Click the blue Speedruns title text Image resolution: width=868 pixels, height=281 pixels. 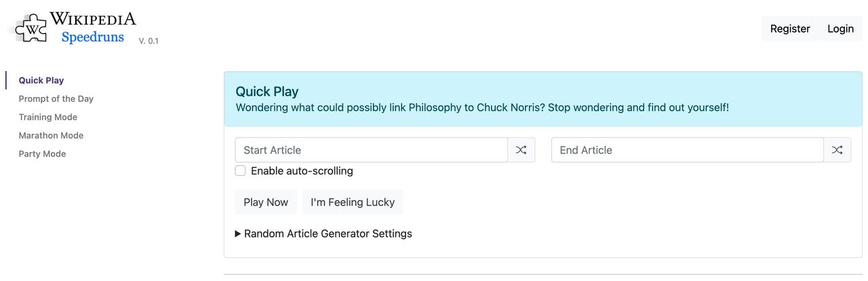(x=92, y=37)
